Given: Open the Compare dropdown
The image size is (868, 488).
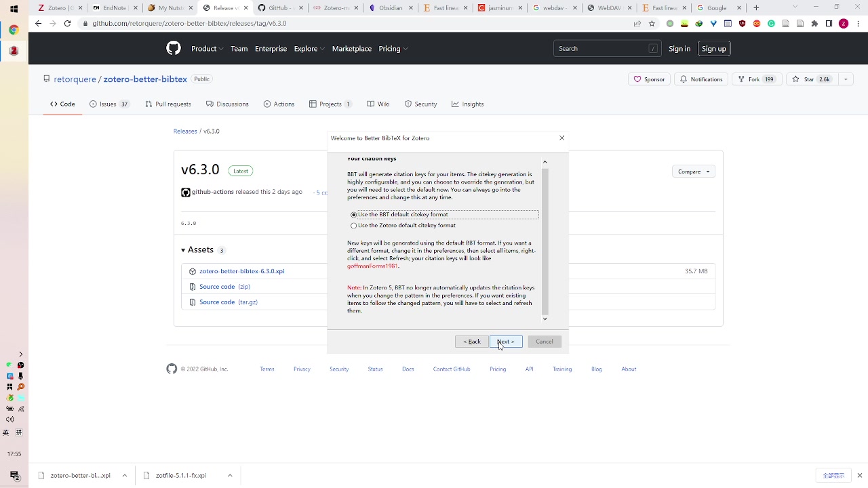Looking at the screenshot, I should point(694,171).
